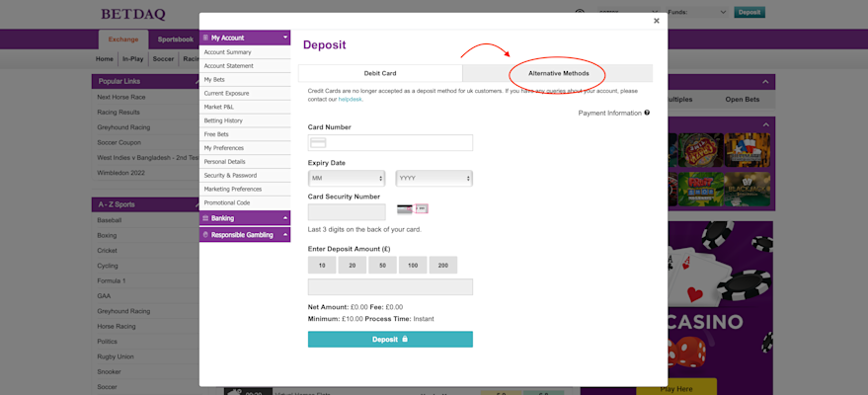Select Formula 1 in A - Z Sports
The width and height of the screenshot is (868, 395).
tap(112, 281)
